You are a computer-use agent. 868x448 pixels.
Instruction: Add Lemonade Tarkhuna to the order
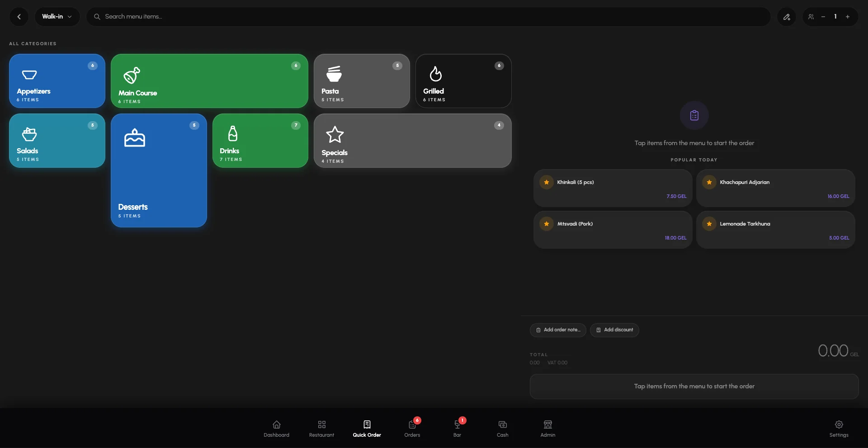(776, 230)
